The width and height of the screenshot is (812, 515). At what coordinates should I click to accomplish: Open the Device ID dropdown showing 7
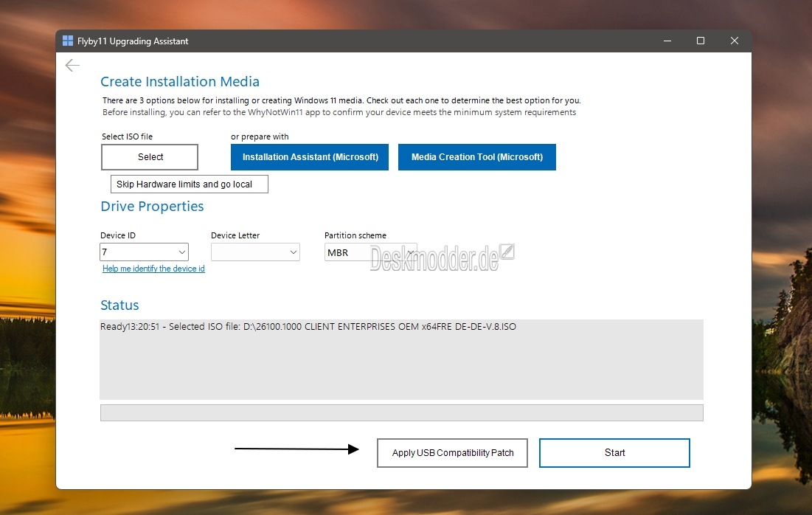144,252
